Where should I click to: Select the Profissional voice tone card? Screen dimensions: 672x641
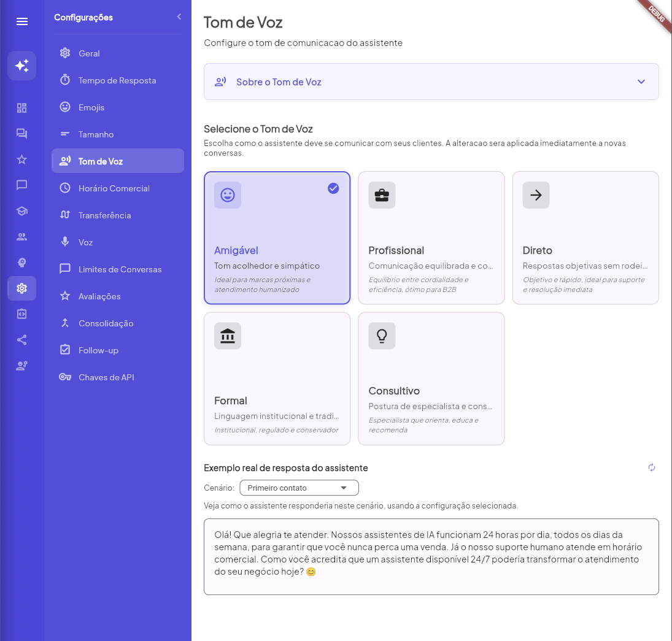(431, 238)
